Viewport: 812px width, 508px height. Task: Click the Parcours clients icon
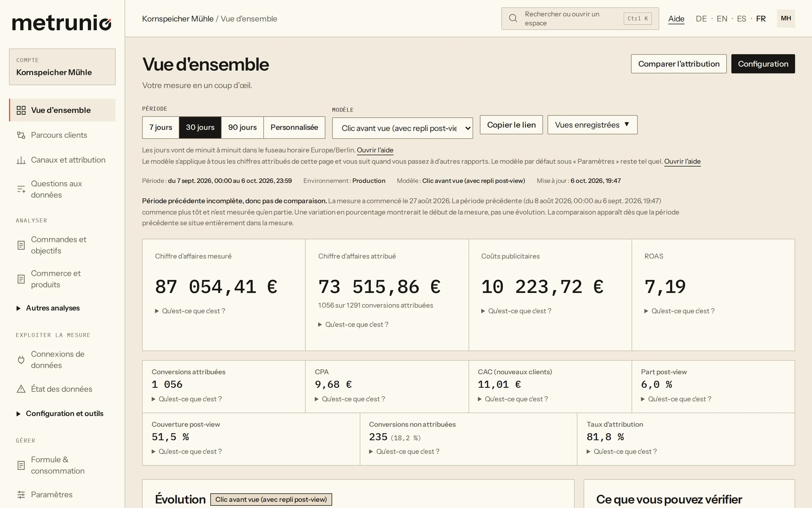[21, 135]
